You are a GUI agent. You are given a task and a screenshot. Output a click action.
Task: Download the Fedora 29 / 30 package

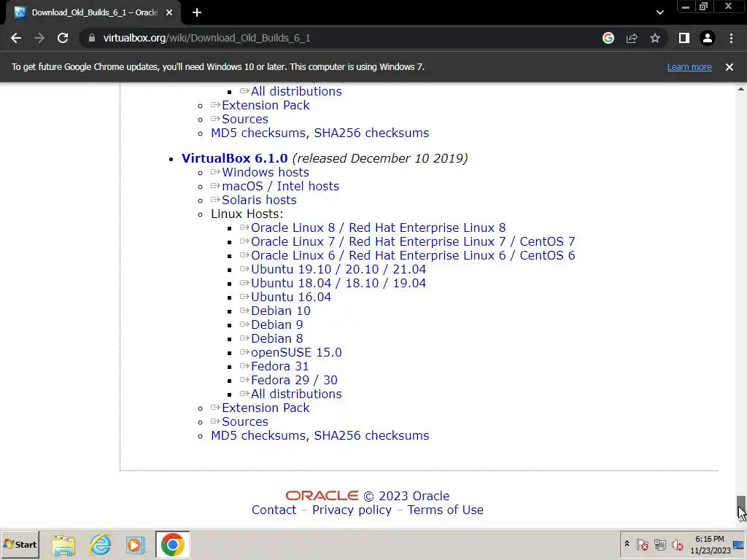[294, 380]
